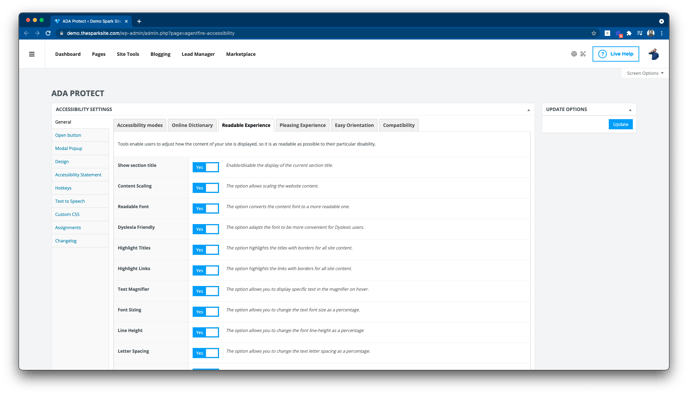The height and width of the screenshot is (395, 688).
Task: Switch to Accessibility modes tab
Action: 140,125
